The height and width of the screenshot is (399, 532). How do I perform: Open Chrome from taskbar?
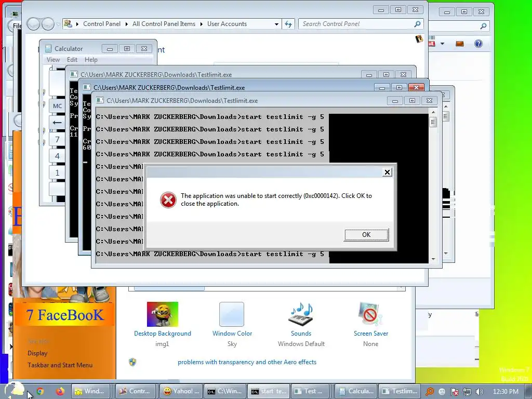click(x=40, y=391)
